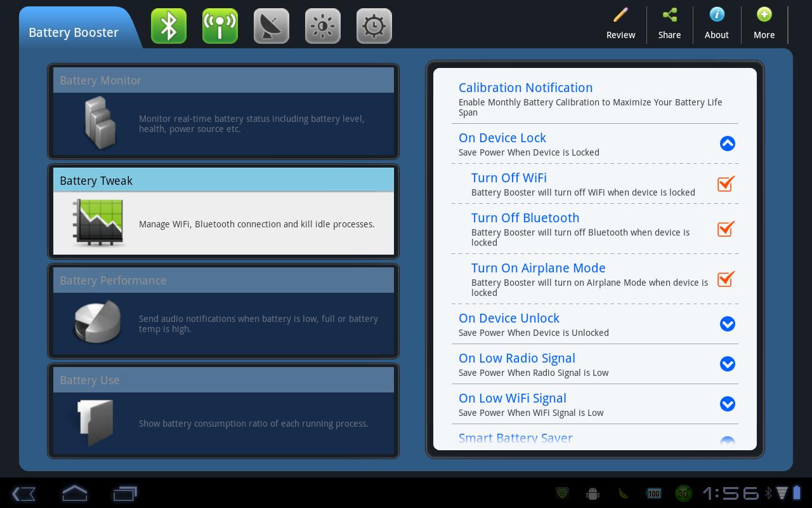Click the Turn Off WiFi label
812x508 pixels.
pos(509,178)
